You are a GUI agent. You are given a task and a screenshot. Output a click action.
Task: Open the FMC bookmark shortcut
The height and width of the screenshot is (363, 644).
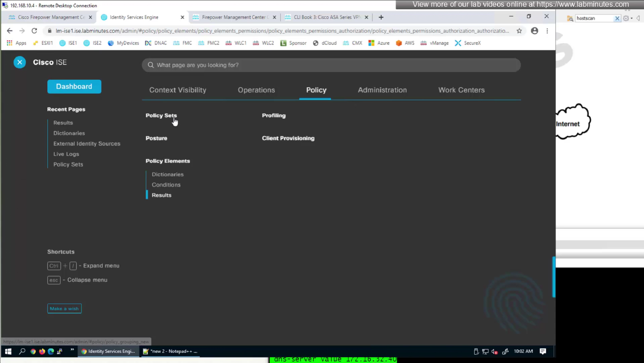point(182,43)
